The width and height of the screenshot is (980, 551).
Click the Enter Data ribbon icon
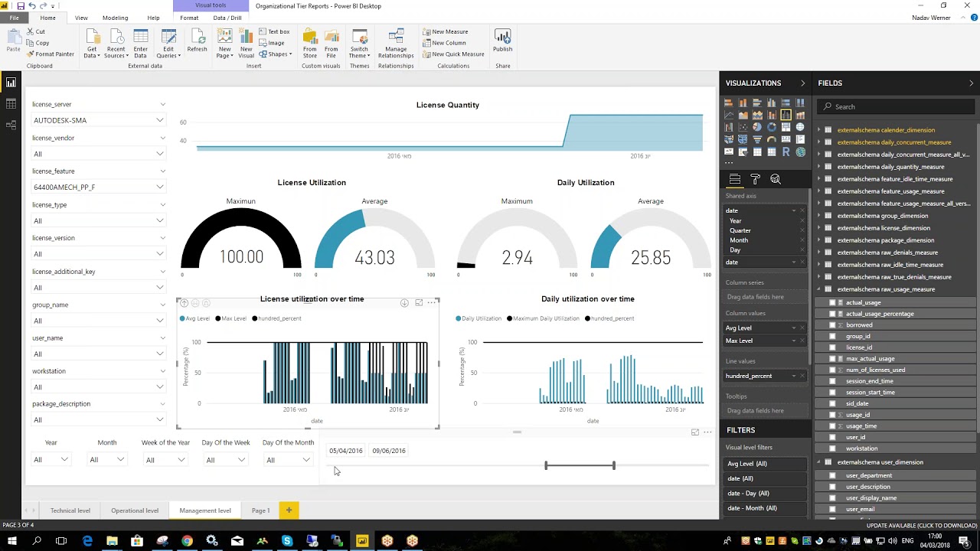tap(141, 44)
